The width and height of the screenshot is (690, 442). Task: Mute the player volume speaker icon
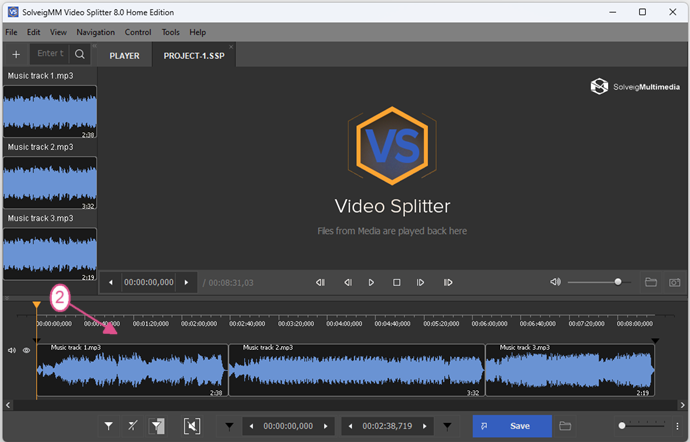[555, 282]
